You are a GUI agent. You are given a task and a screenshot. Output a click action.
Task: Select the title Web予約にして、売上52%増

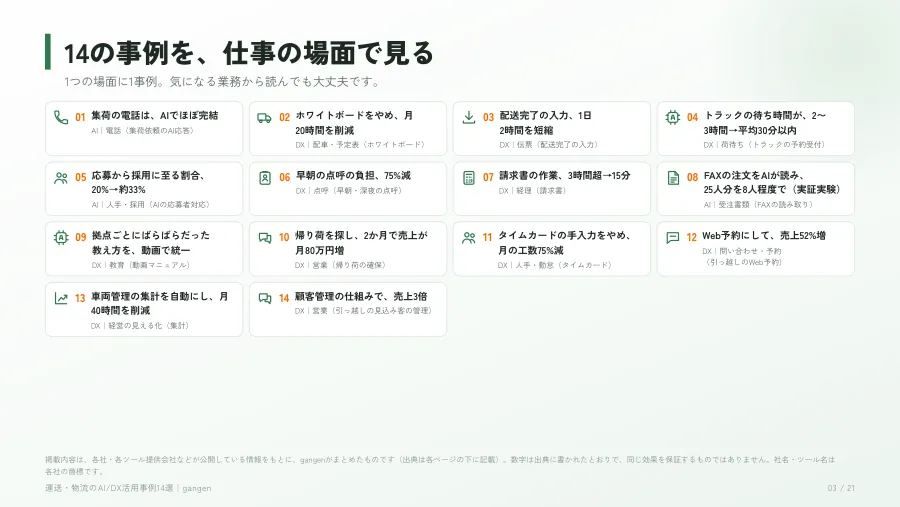pyautogui.click(x=764, y=236)
